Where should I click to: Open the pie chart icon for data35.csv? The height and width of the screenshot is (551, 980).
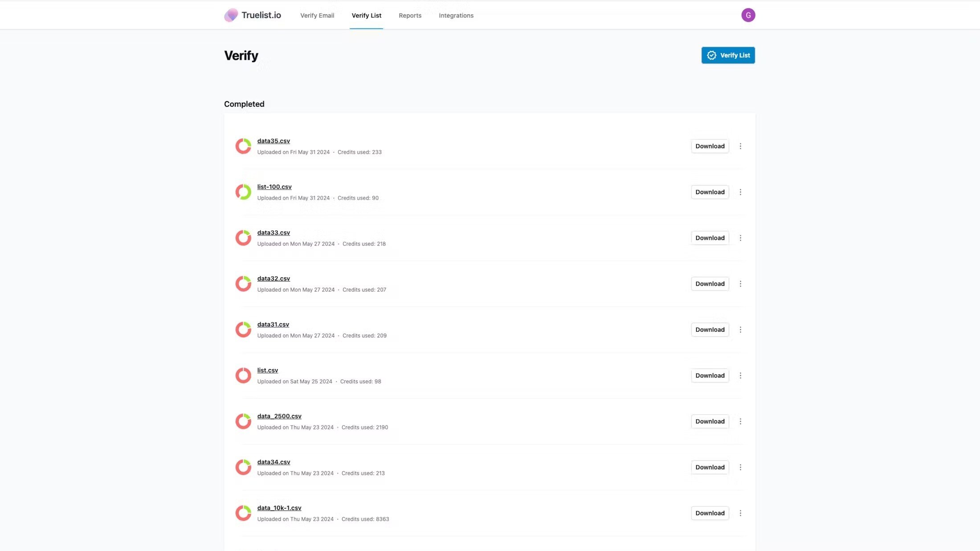243,146
